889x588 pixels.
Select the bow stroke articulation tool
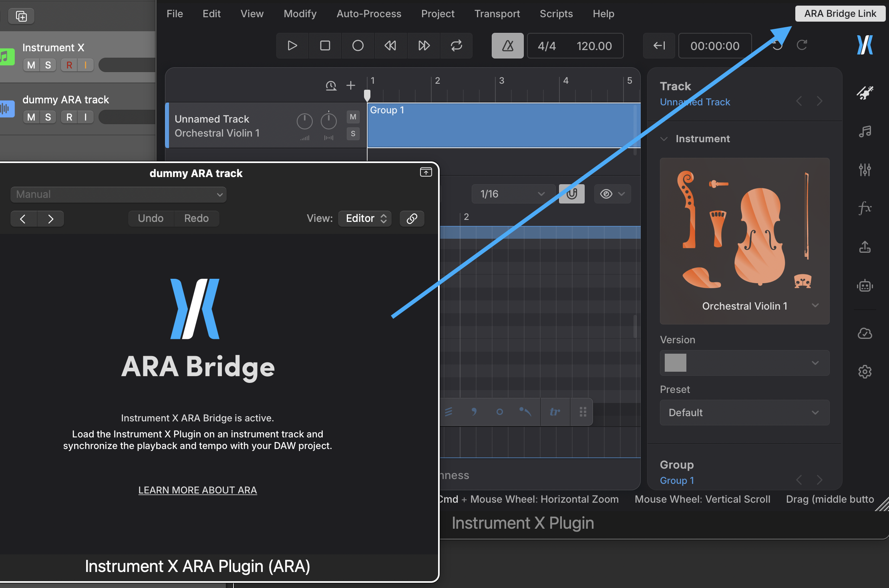pos(525,412)
